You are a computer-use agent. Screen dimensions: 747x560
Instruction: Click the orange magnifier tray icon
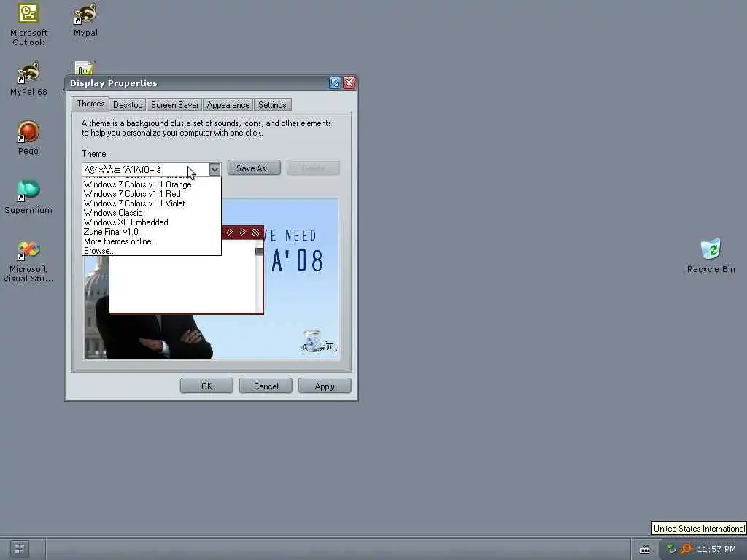tap(686, 549)
